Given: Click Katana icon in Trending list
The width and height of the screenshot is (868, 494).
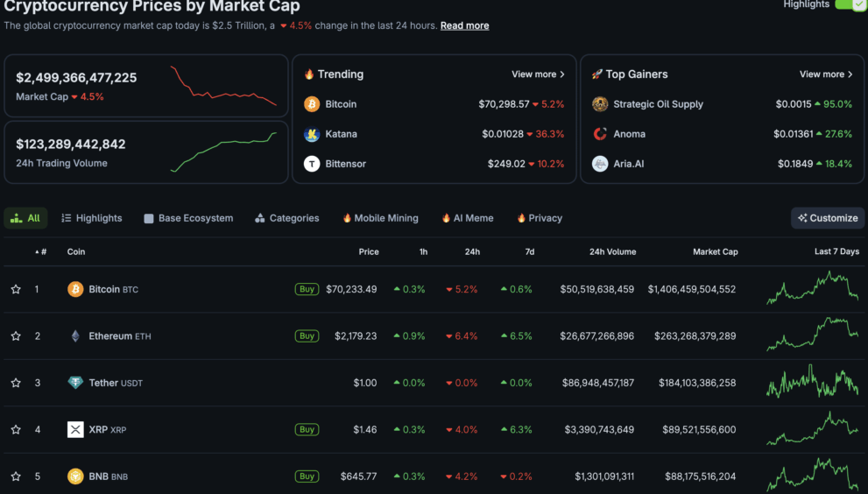Looking at the screenshot, I should coord(312,134).
